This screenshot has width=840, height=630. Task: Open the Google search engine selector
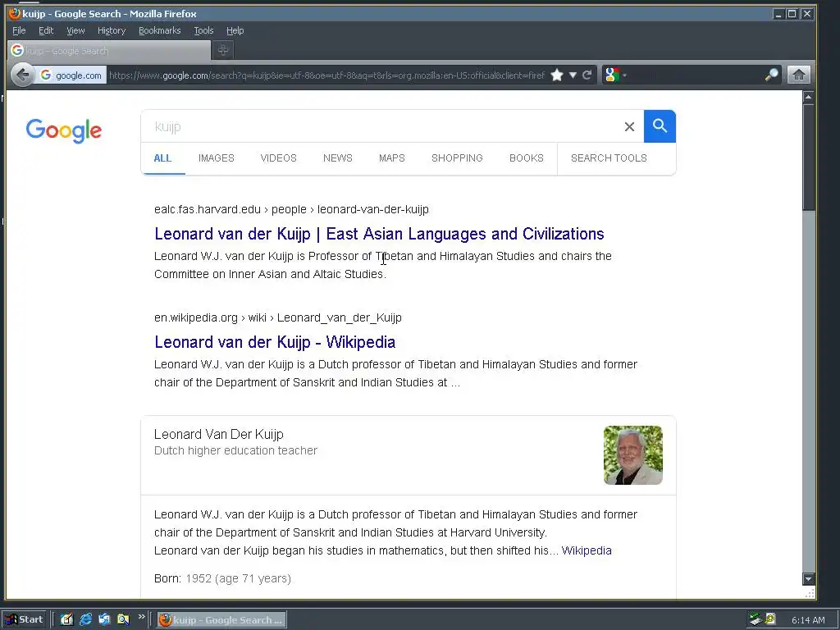click(615, 75)
